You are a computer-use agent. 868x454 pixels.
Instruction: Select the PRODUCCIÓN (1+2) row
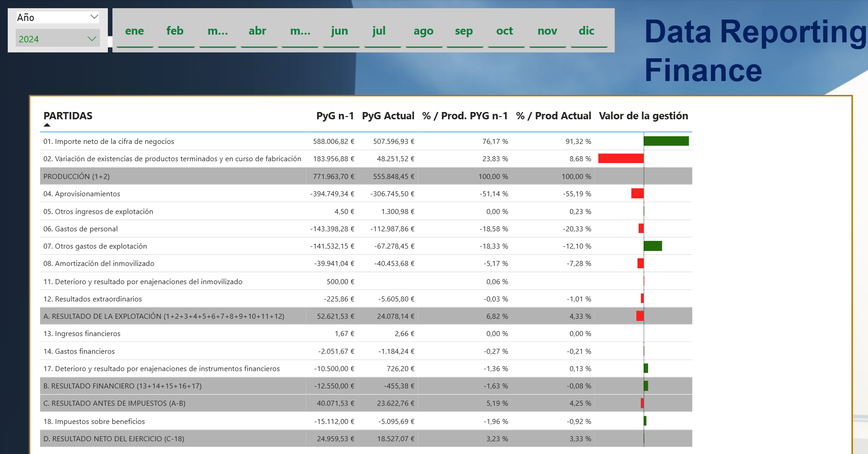point(366,176)
